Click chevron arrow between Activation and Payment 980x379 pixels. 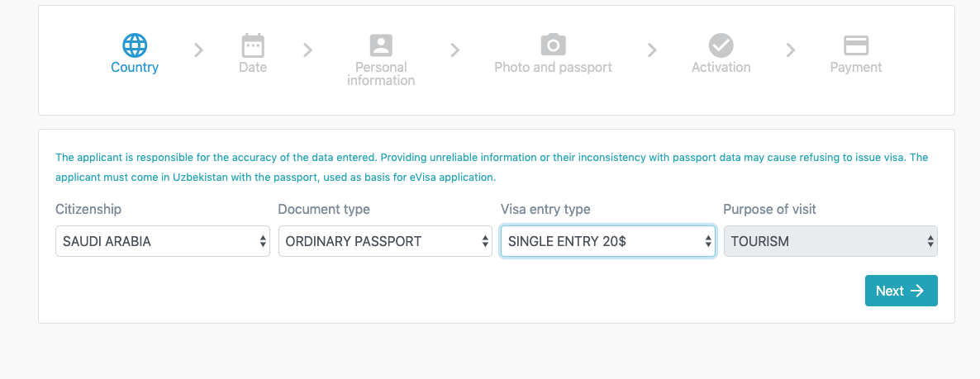[791, 50]
